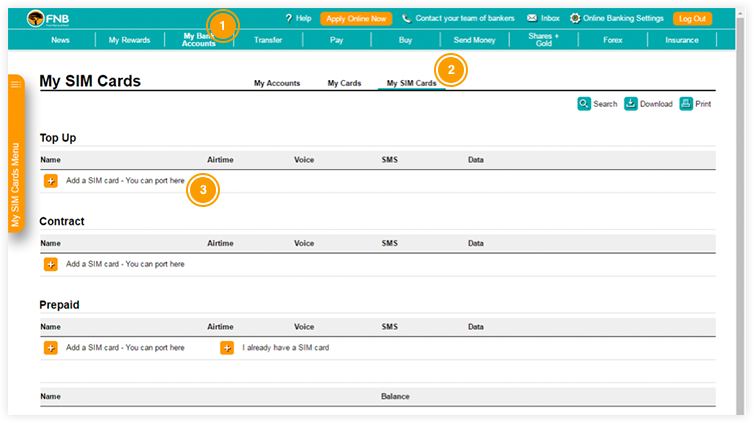This screenshot has height=423, width=754.
Task: Open Help via the question mark icon
Action: pos(289,18)
